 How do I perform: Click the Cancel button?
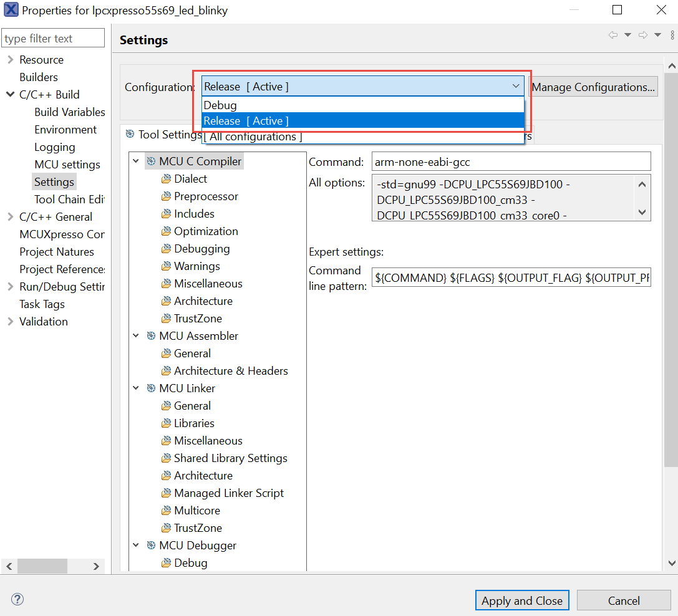point(623,600)
